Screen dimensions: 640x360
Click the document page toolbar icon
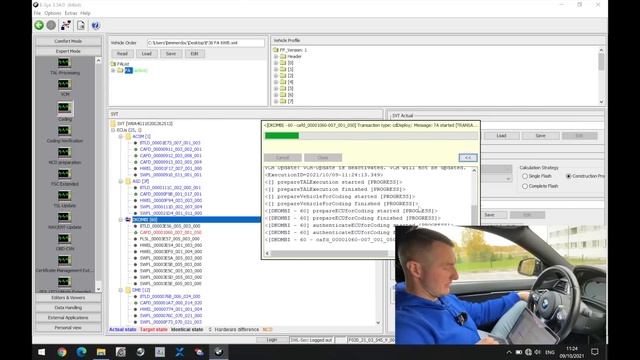81,25
